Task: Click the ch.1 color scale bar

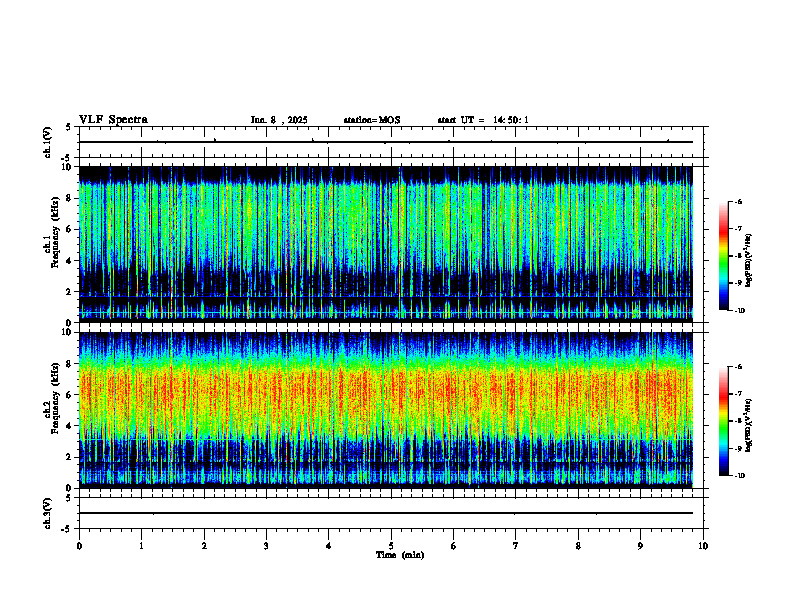Action: pos(723,256)
